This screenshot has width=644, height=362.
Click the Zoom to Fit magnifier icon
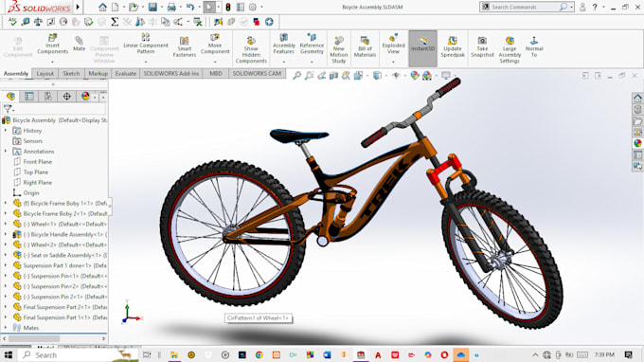coord(296,76)
